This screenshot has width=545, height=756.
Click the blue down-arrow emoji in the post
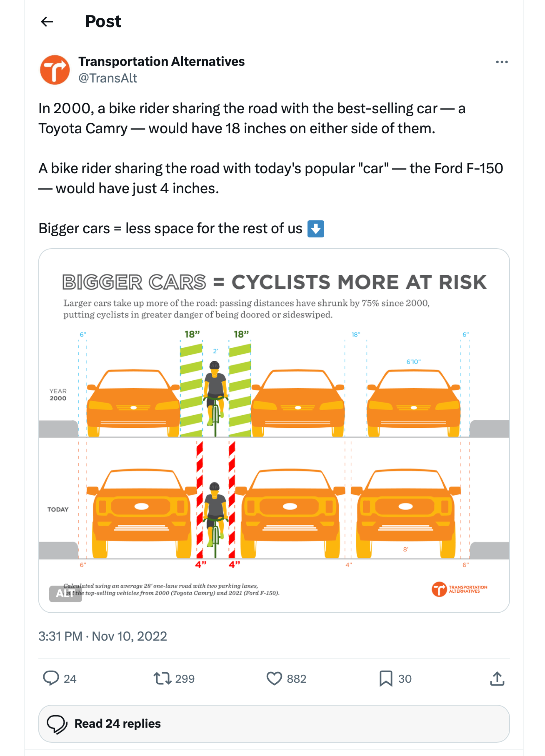click(316, 229)
